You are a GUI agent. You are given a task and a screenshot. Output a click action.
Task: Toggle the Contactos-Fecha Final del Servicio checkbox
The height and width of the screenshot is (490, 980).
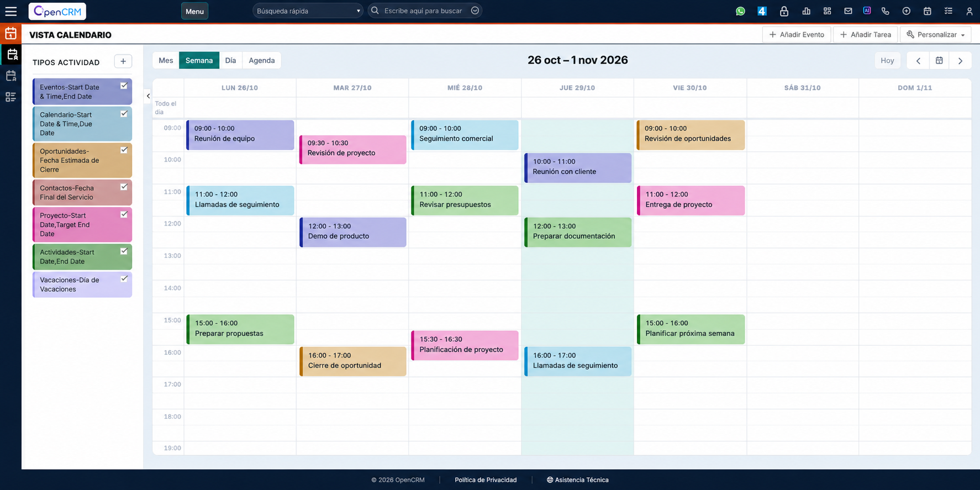point(124,187)
